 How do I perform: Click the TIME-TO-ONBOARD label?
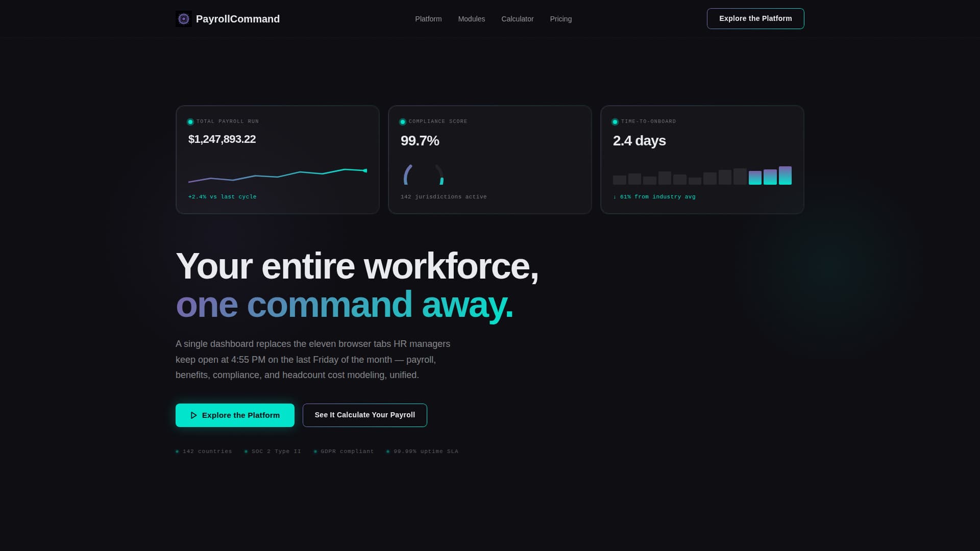[648, 121]
